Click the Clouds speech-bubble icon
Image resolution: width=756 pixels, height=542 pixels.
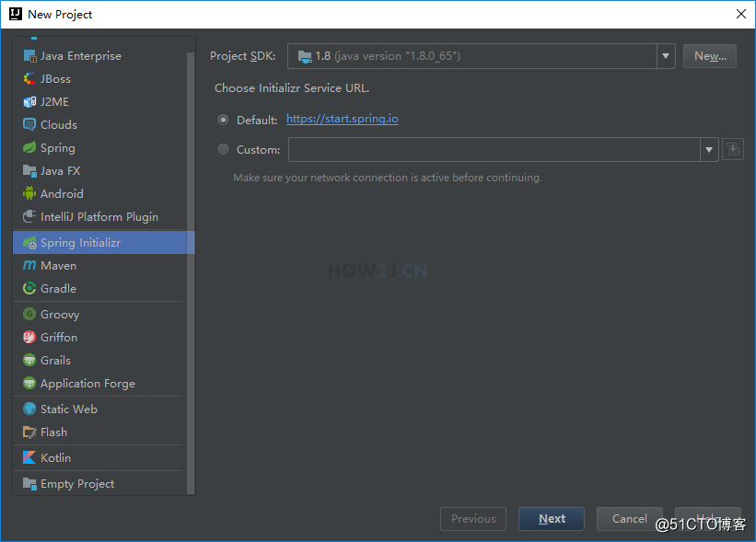[x=29, y=125]
